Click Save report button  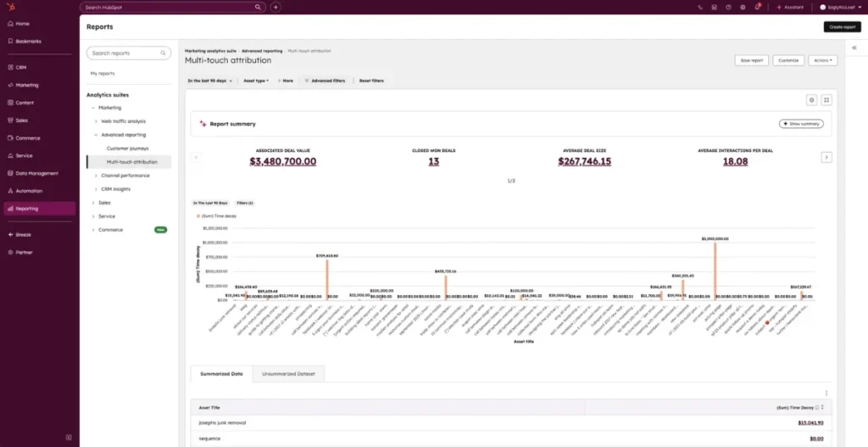click(752, 60)
